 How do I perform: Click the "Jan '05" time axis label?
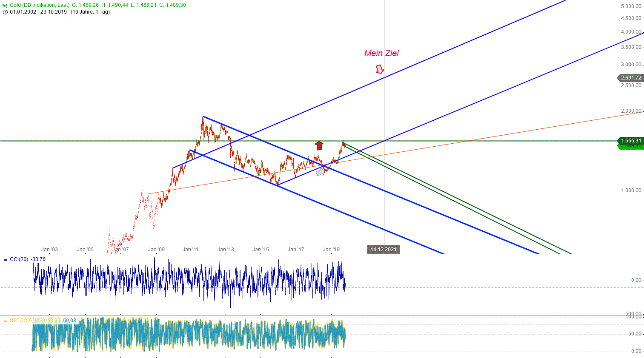point(85,250)
